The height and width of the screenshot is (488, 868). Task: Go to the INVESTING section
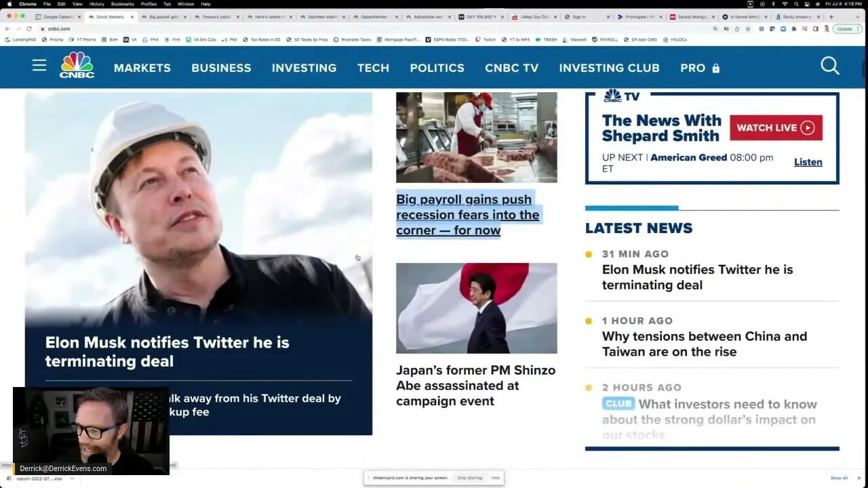(304, 68)
